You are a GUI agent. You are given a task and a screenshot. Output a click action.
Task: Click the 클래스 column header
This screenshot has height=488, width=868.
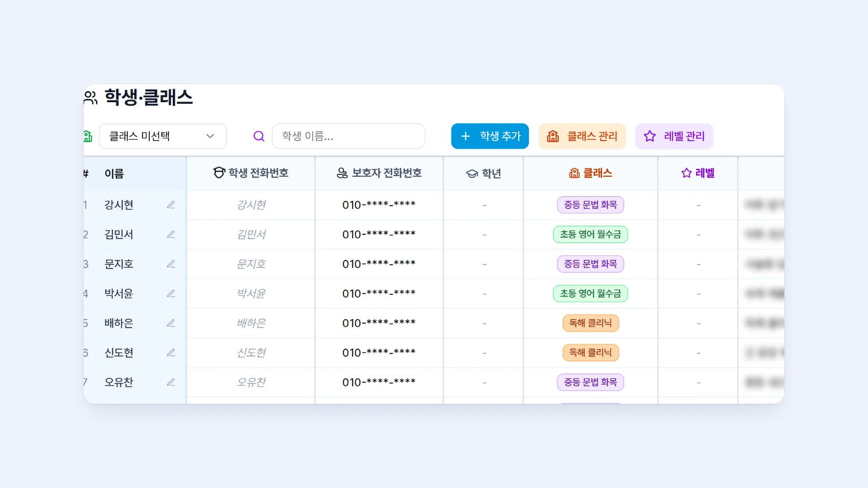591,173
